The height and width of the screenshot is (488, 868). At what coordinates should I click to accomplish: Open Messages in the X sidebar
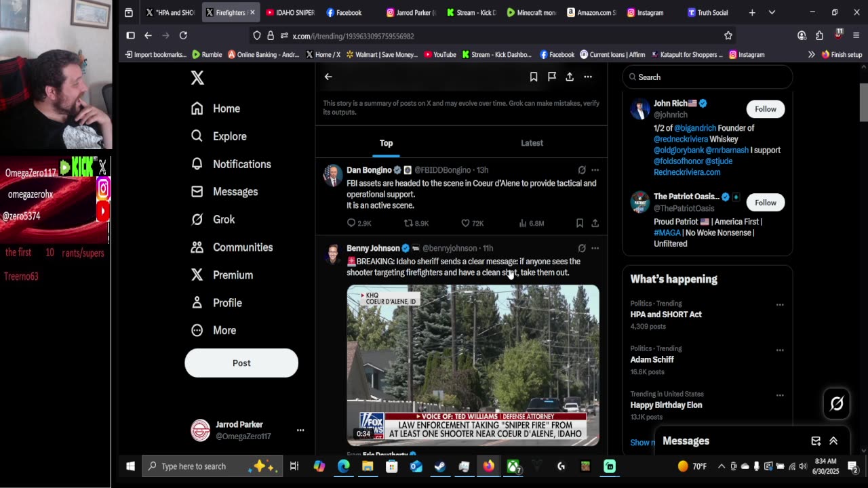click(224, 192)
